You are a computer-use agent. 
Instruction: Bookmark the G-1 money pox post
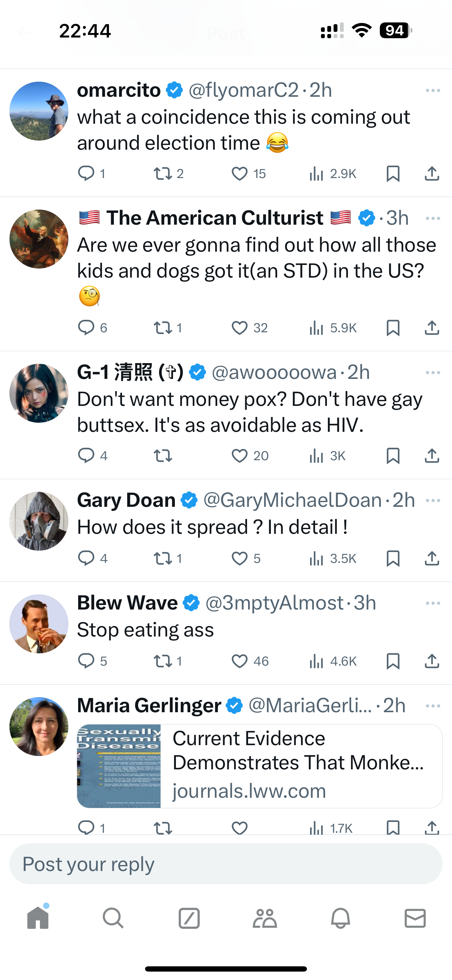pyautogui.click(x=393, y=455)
